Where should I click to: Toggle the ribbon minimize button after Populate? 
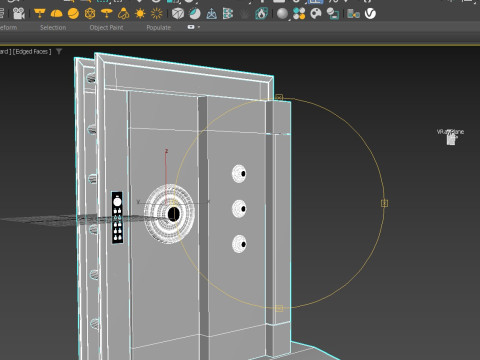191,27
